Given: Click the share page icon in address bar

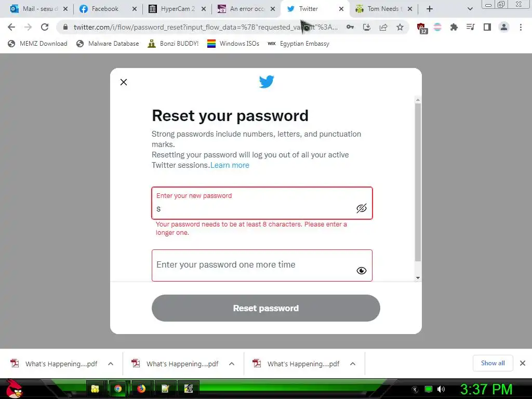Looking at the screenshot, I should click(x=383, y=27).
